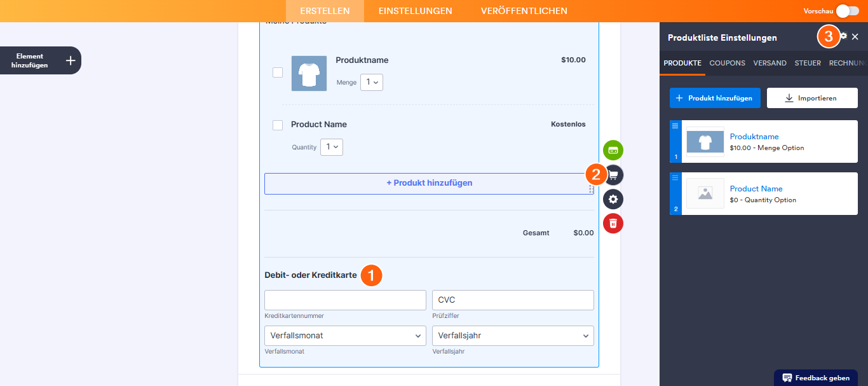Grab the drag handle of product 1 in the panel

click(x=675, y=125)
